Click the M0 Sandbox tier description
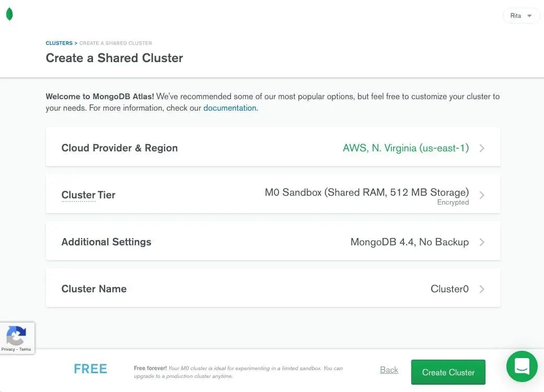The height and width of the screenshot is (392, 544). coord(367,193)
